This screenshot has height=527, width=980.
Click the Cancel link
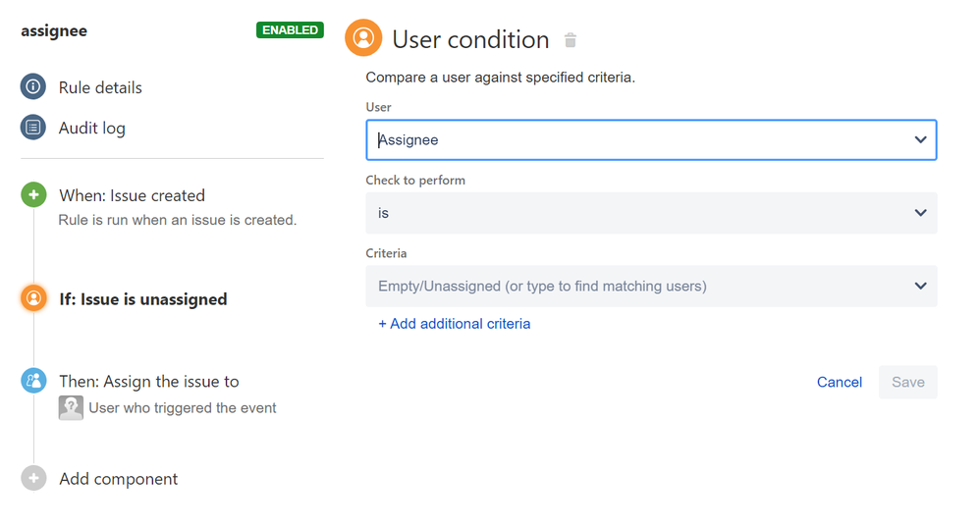pos(840,382)
